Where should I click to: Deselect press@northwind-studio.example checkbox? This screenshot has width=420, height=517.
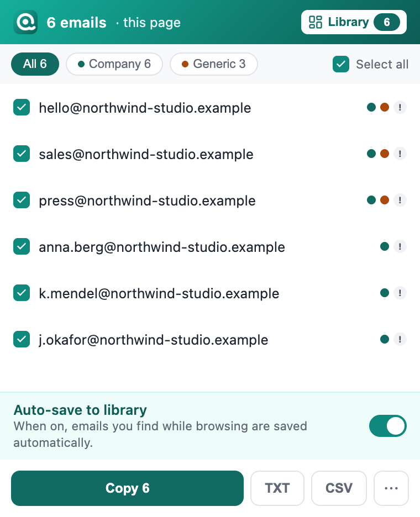(x=22, y=200)
